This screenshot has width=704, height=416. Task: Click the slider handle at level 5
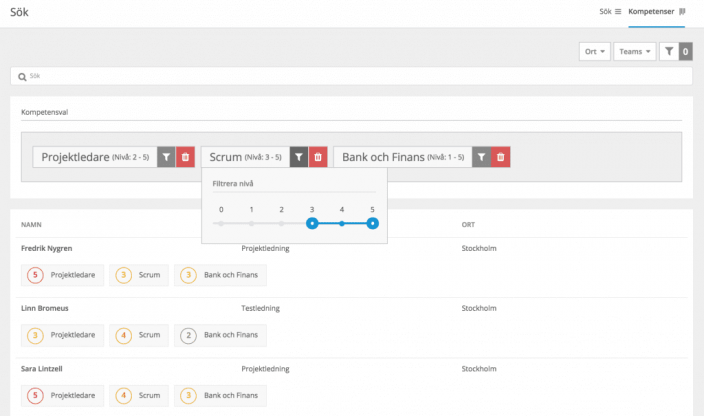point(372,224)
